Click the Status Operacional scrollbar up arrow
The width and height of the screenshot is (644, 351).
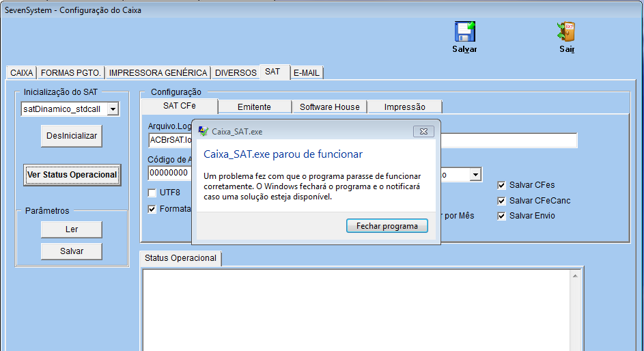[575, 276]
